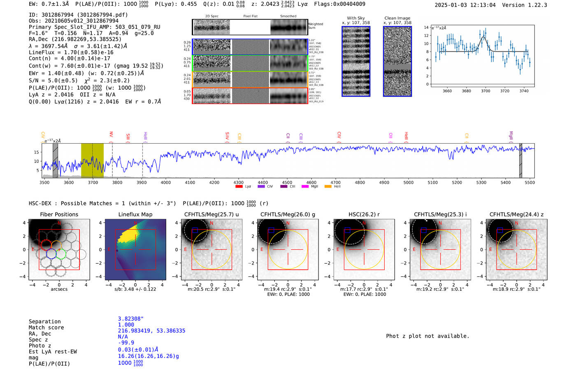
Task: Click the Fiber Positions image
Action: 59,250
